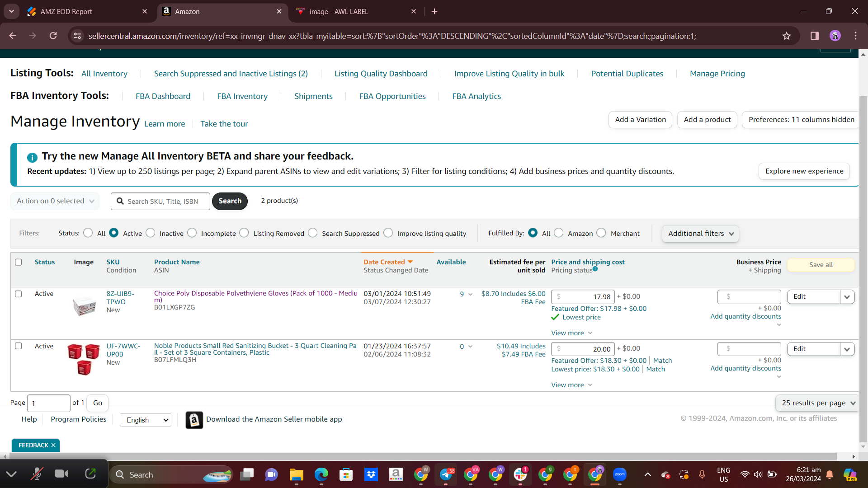Open FBA Dashboard
The height and width of the screenshot is (488, 868).
163,96
